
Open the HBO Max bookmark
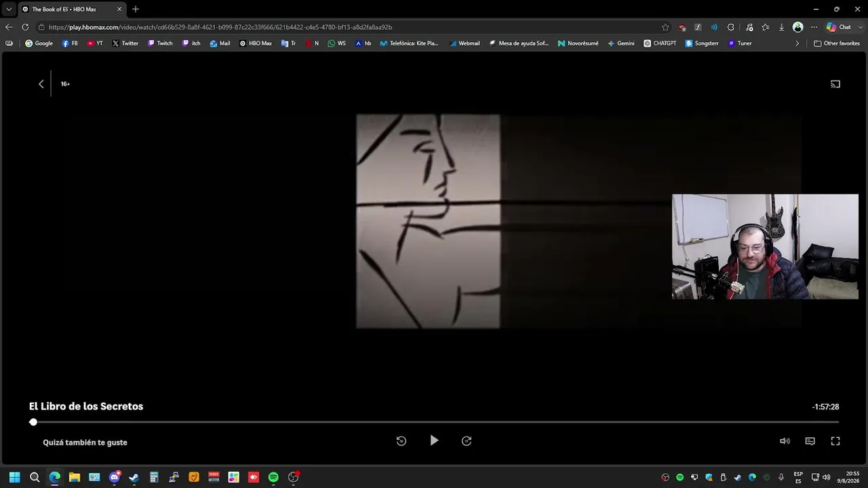point(256,43)
